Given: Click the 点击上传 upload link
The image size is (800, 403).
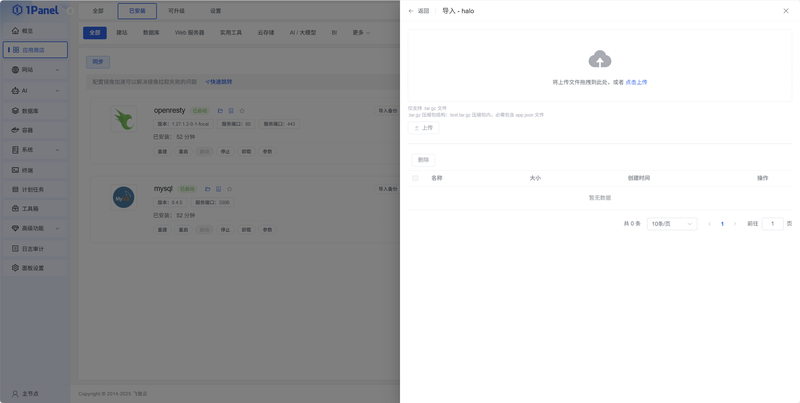Looking at the screenshot, I should (636, 82).
